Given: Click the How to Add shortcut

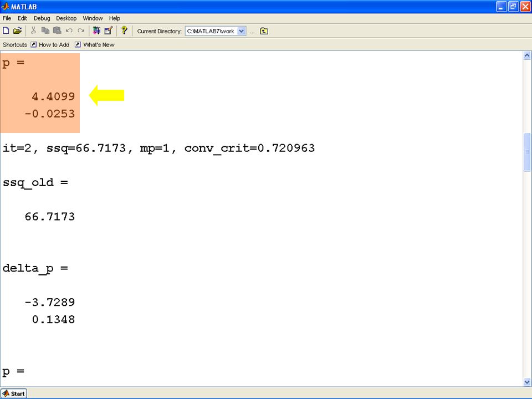Looking at the screenshot, I should click(x=50, y=45).
